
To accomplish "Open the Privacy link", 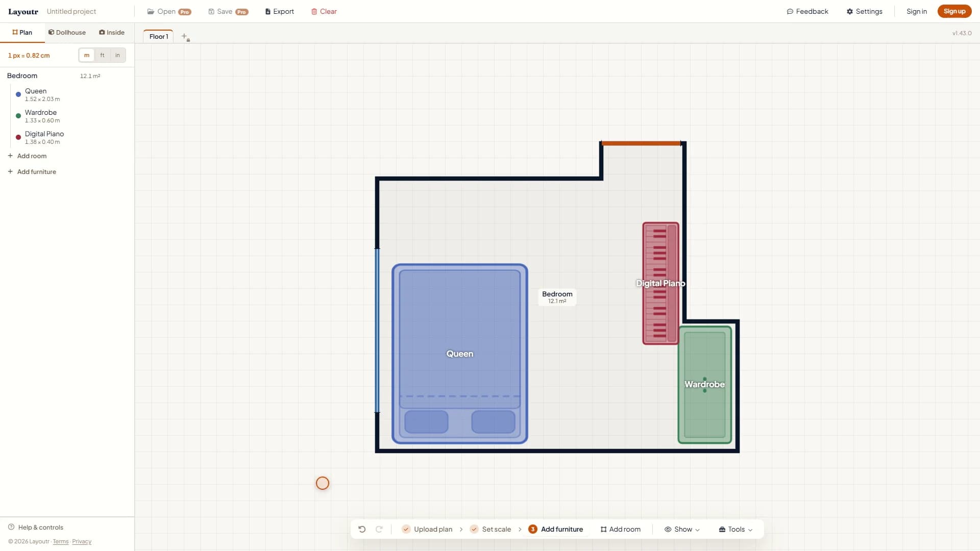I will [82, 541].
